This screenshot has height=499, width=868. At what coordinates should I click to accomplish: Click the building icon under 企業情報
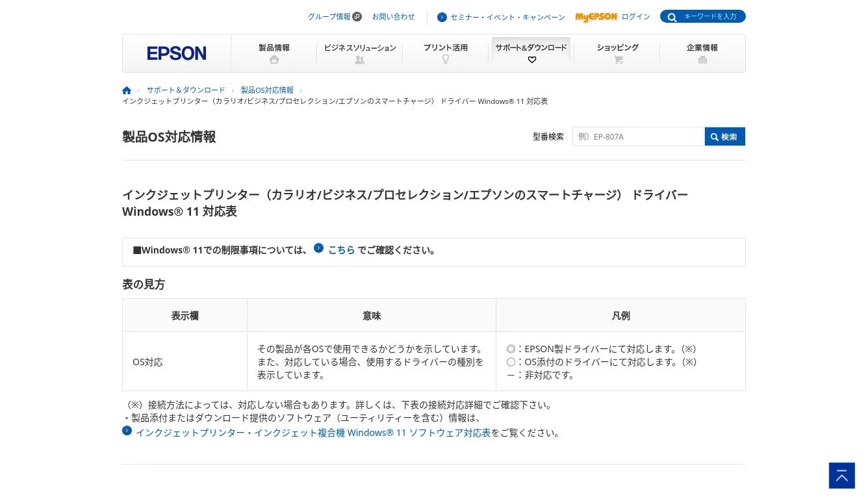pos(702,60)
